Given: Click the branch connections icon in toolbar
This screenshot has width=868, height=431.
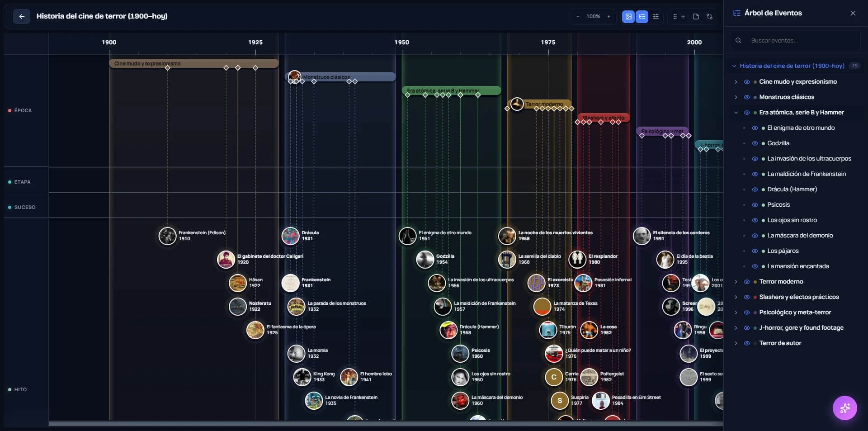Looking at the screenshot, I should click(x=709, y=17).
